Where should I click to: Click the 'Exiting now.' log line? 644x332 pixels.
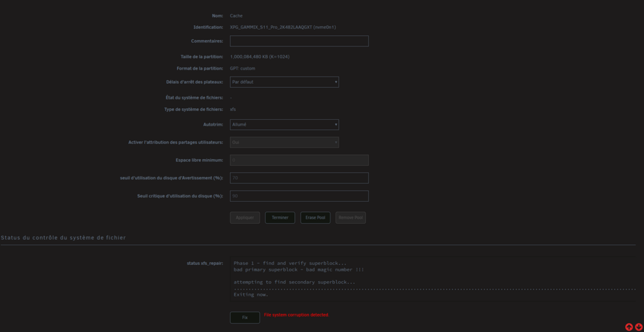pos(251,295)
